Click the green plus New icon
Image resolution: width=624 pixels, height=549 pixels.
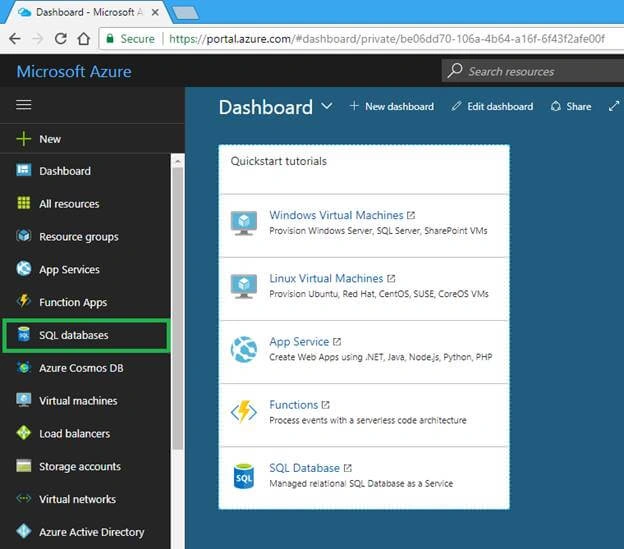(23, 139)
